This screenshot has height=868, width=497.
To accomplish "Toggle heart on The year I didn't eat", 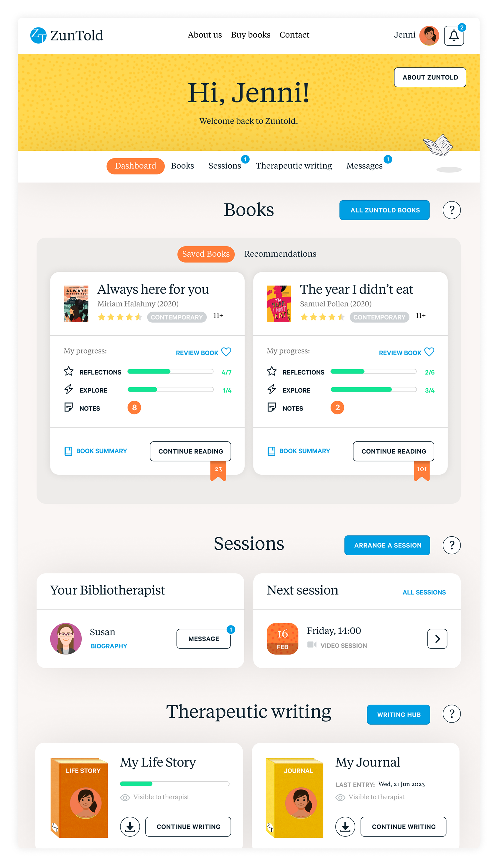I will click(x=429, y=352).
